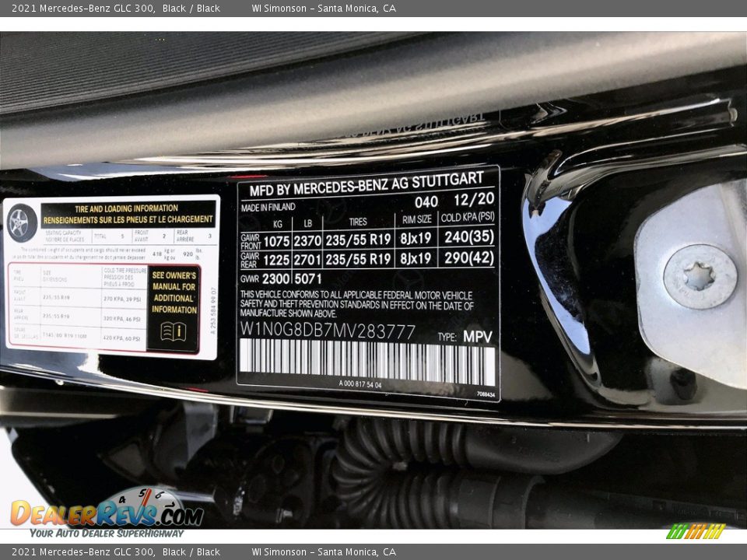Viewport: 747px width, 560px height.
Task: Click vehicle type value MPV
Action: tap(478, 337)
